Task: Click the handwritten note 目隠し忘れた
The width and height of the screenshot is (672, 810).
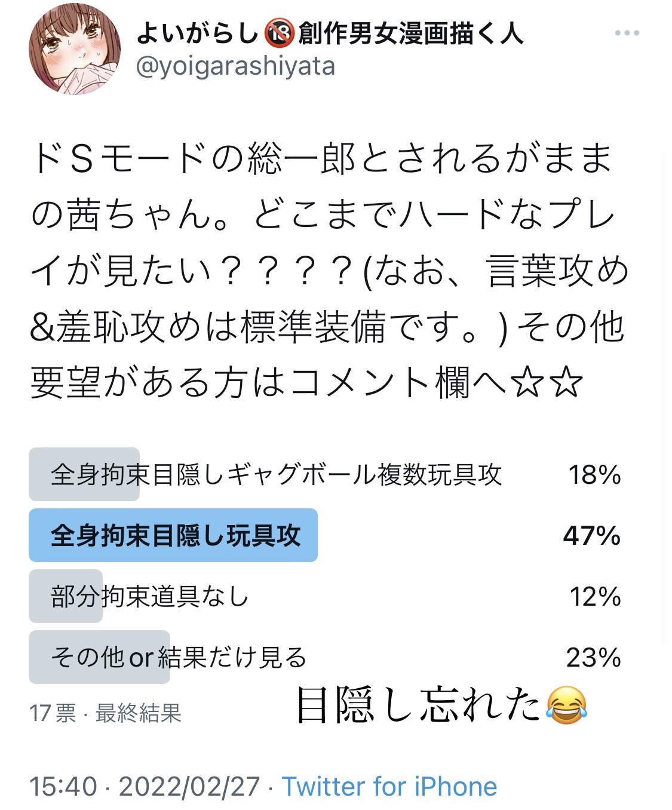Action: pyautogui.click(x=419, y=705)
